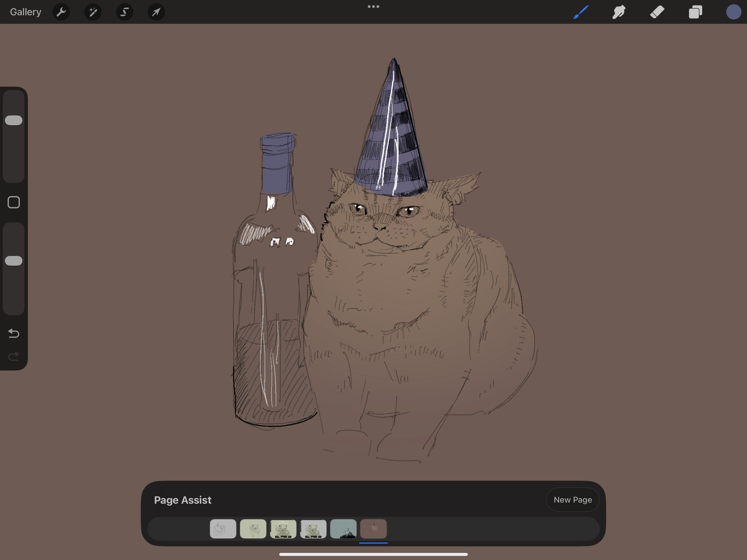Select the first gray sketch page thumbnail

coord(223,529)
